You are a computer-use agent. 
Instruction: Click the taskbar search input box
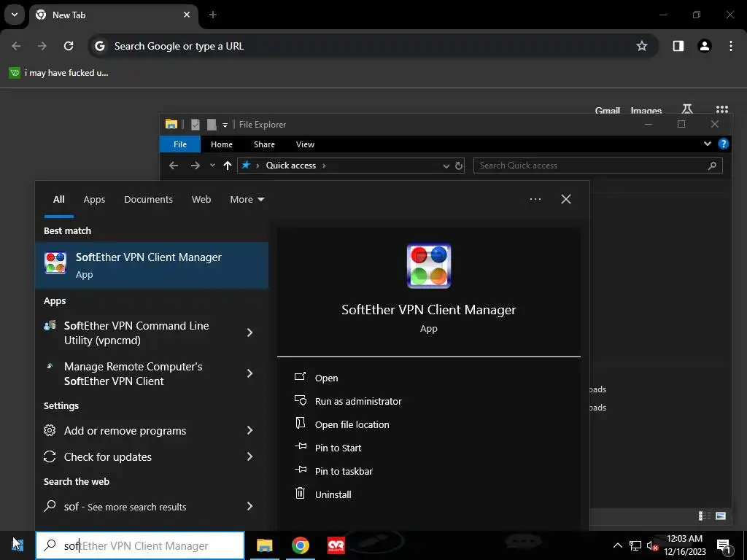click(140, 545)
